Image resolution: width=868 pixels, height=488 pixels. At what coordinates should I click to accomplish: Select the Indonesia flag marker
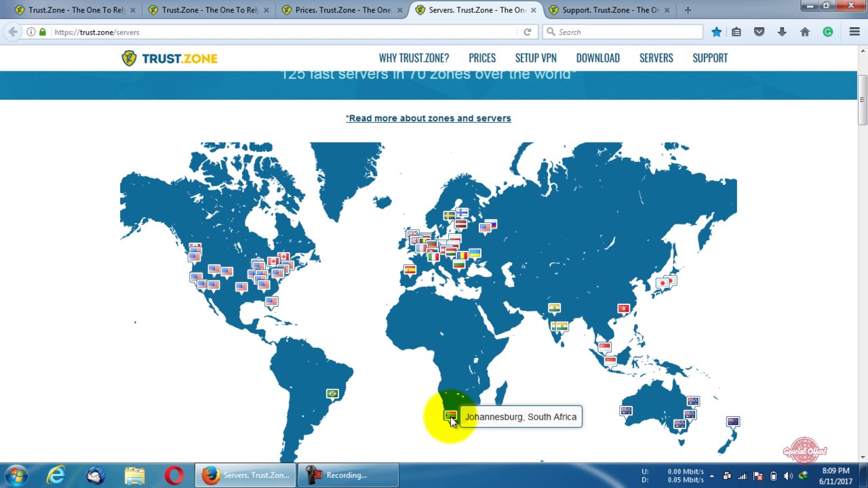click(610, 361)
